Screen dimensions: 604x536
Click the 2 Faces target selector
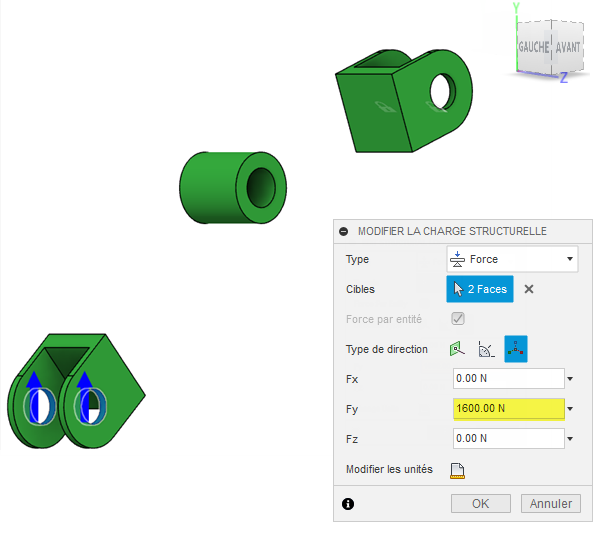[480, 289]
